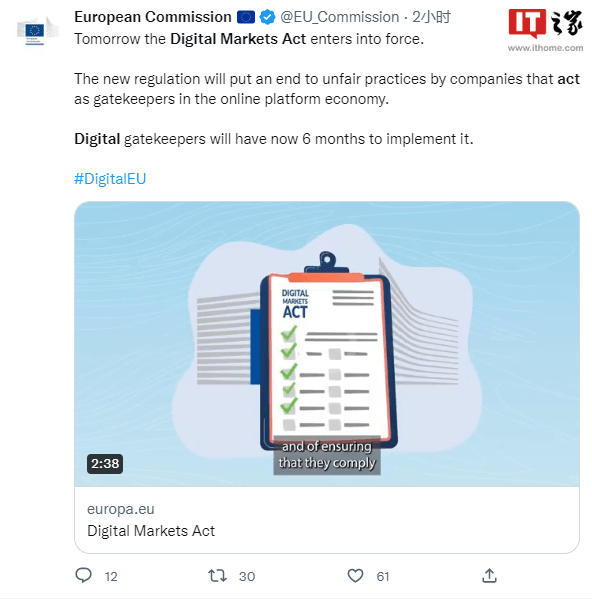Click the reply count 12
This screenshot has height=601, width=592.
(111, 576)
